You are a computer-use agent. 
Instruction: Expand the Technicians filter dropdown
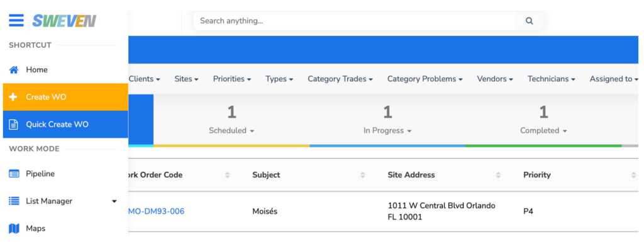pos(551,79)
